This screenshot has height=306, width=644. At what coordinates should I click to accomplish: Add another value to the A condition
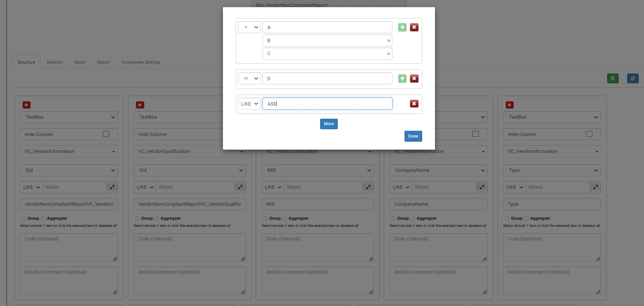(x=402, y=27)
